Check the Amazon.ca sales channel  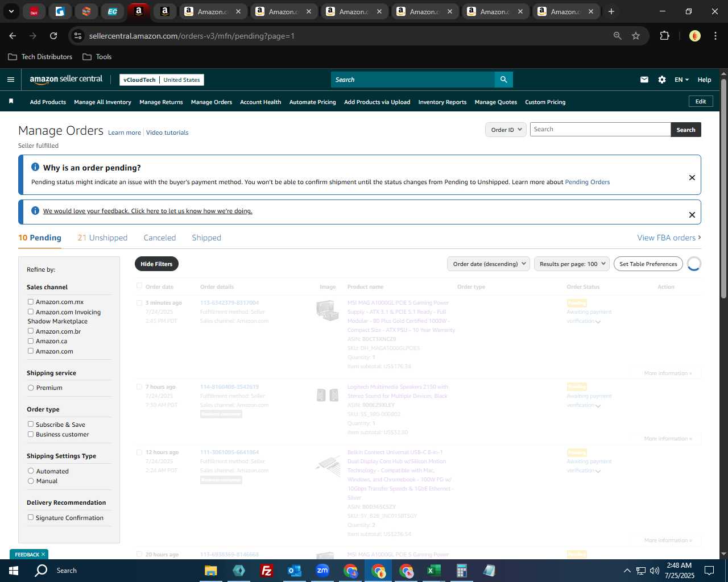point(31,341)
